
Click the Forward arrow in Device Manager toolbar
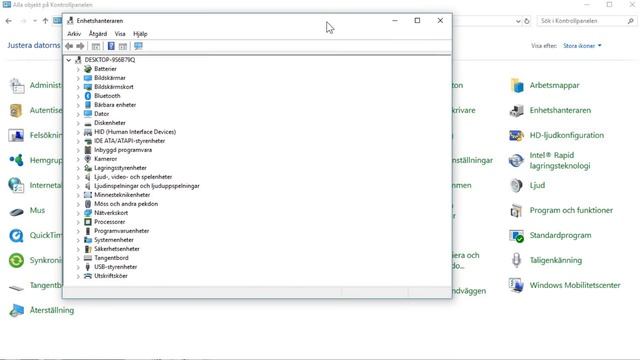(x=80, y=46)
